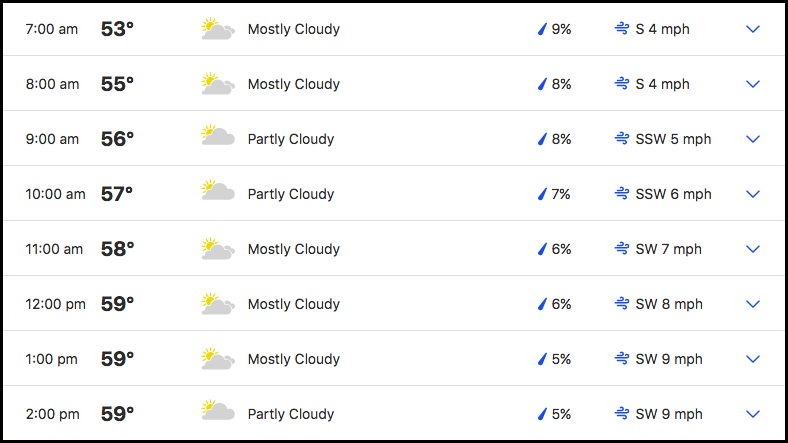This screenshot has width=788, height=443.
Task: Click the raindrop icon beside 7%
Action: click(x=542, y=194)
